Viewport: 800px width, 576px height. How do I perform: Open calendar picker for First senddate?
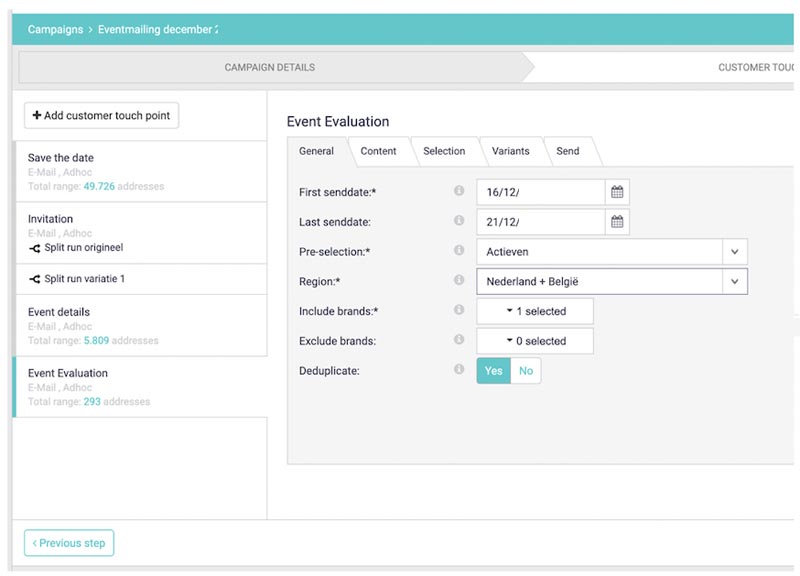click(x=617, y=192)
